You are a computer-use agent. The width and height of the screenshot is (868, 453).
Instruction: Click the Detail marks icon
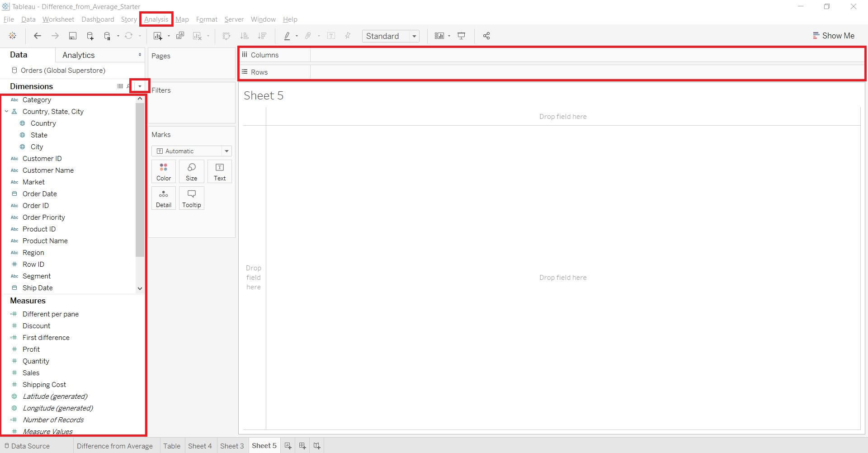click(163, 198)
